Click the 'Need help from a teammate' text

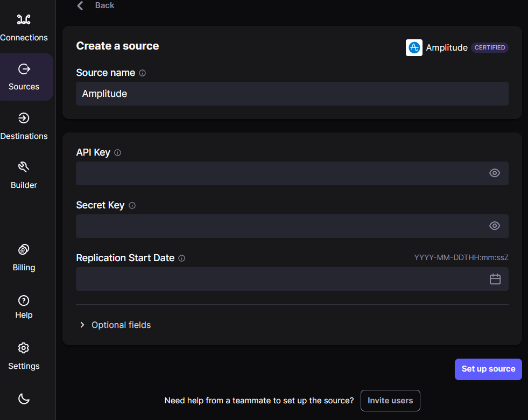259,401
